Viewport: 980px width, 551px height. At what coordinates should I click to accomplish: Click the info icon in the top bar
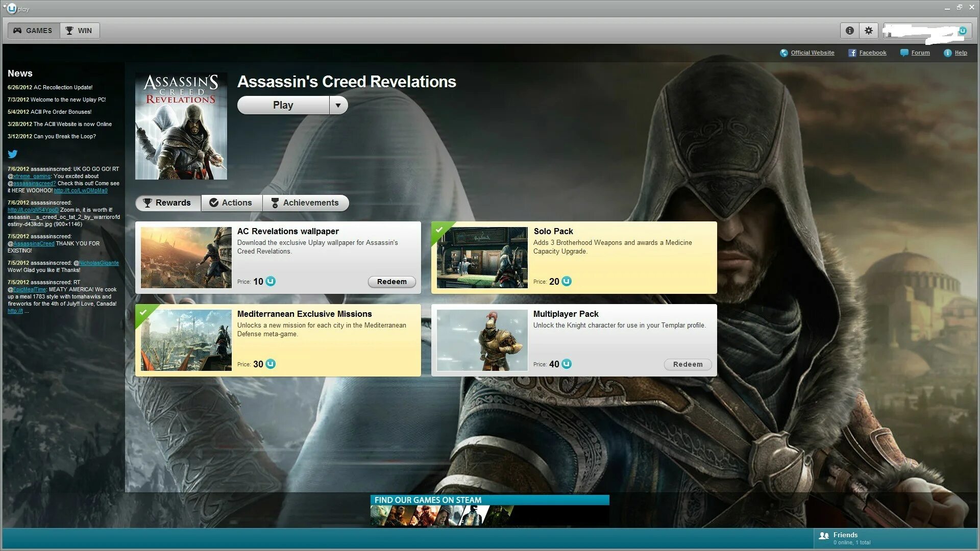[850, 31]
